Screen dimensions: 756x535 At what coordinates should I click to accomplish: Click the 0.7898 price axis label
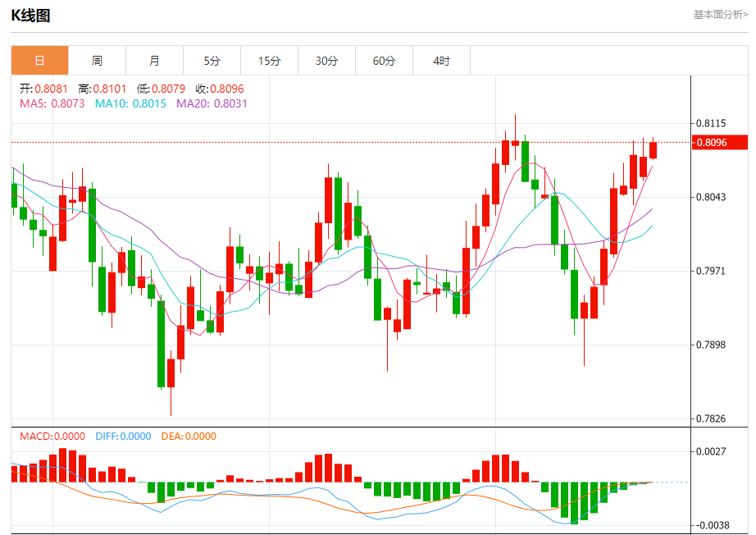711,345
